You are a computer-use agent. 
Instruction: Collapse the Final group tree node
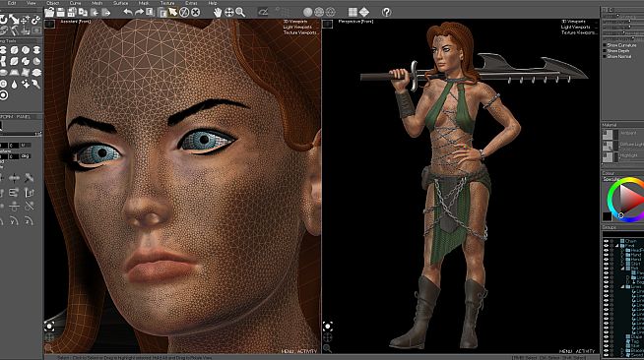point(617,246)
